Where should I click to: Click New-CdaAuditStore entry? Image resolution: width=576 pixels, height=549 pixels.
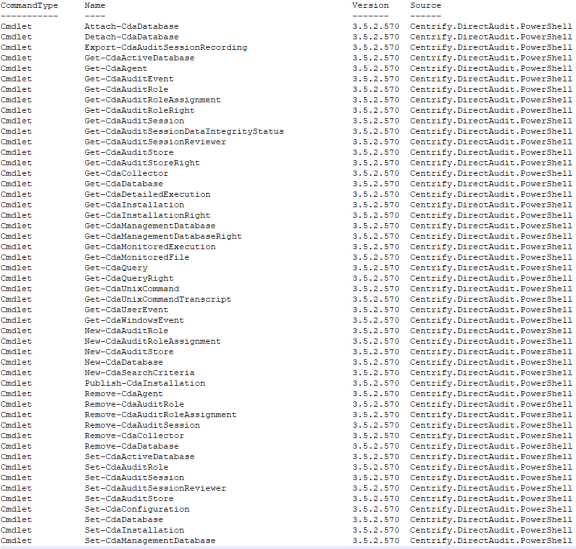coord(129,352)
